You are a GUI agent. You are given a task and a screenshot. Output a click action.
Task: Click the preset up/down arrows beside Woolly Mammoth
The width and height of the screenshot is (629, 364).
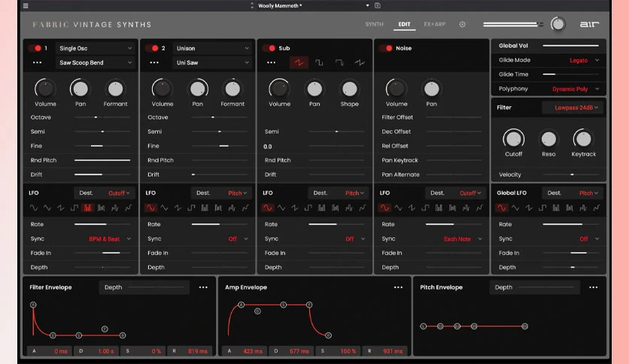click(x=252, y=5)
